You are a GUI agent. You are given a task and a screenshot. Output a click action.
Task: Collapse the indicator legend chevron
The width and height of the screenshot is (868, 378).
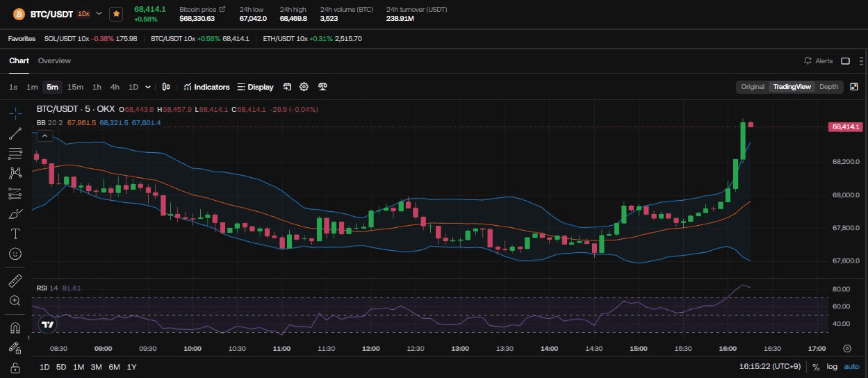[44, 135]
